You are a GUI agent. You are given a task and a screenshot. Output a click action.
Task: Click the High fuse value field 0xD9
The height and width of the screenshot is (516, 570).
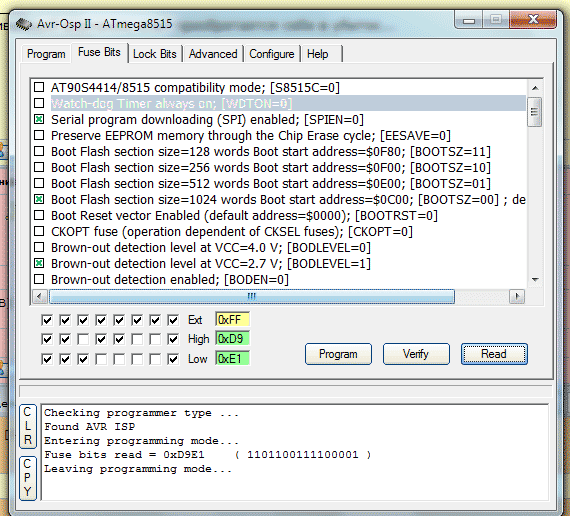click(x=232, y=339)
